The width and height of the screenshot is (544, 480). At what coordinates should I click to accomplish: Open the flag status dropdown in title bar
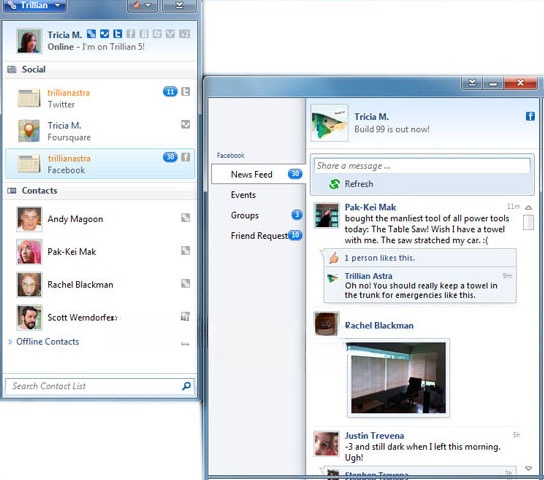(142, 6)
